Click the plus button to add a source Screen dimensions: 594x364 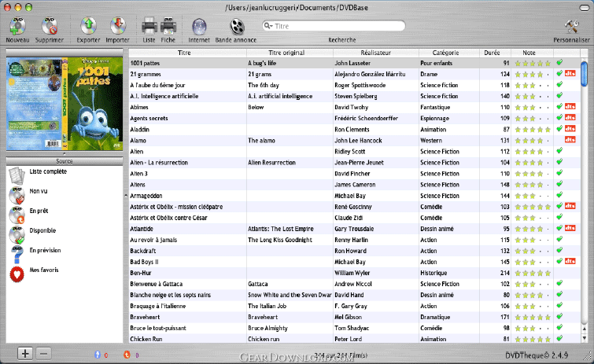click(25, 354)
